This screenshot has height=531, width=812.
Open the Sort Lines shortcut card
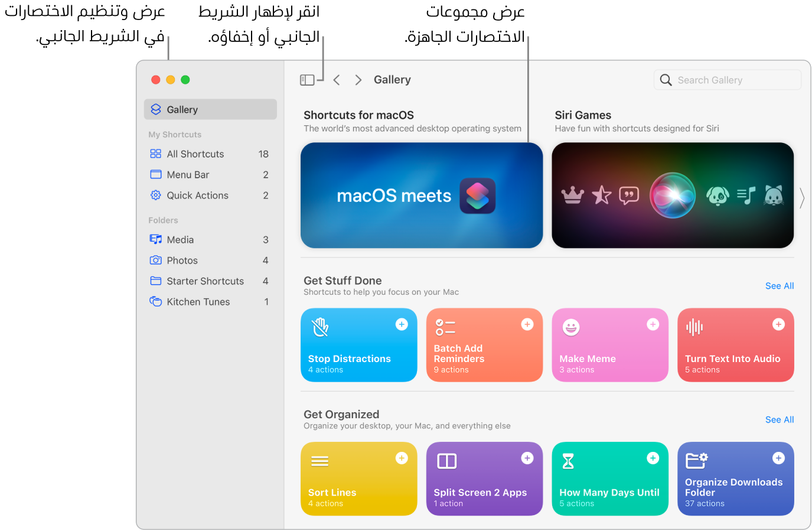[359, 479]
